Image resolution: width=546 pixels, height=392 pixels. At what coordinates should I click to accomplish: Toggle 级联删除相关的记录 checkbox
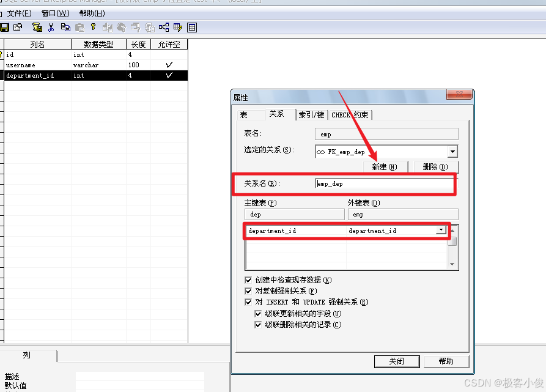click(258, 325)
